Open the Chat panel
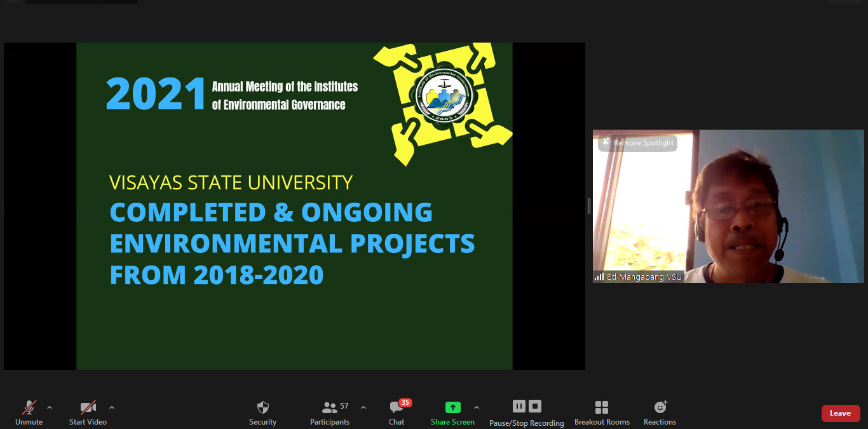The width and height of the screenshot is (868, 429). pos(397,412)
